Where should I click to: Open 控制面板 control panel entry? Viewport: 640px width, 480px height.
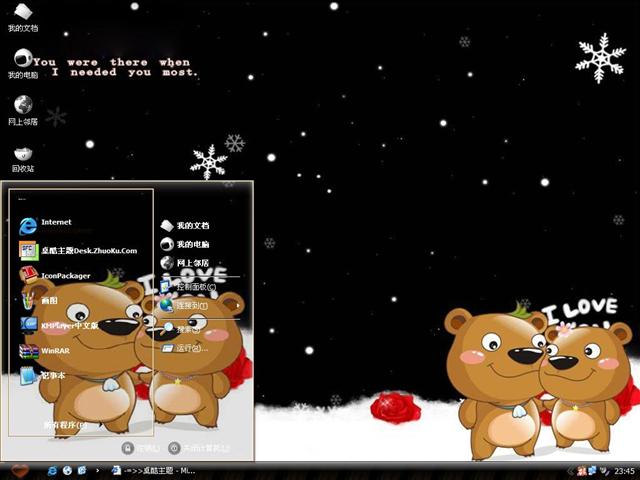pos(188,287)
